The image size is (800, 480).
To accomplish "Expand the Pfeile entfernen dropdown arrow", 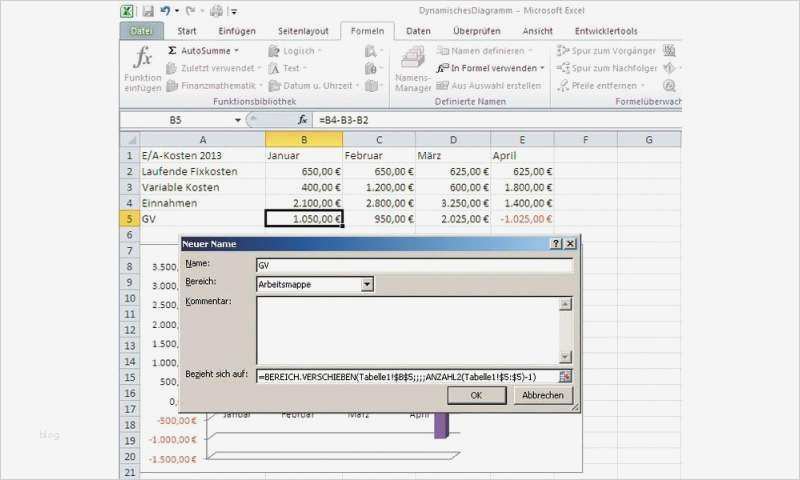I will click(x=643, y=86).
